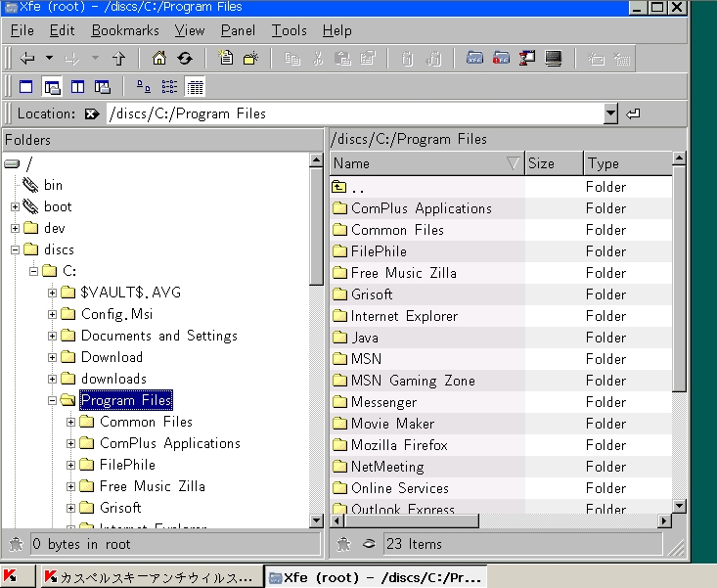Click inside the Location path field

coord(355,113)
